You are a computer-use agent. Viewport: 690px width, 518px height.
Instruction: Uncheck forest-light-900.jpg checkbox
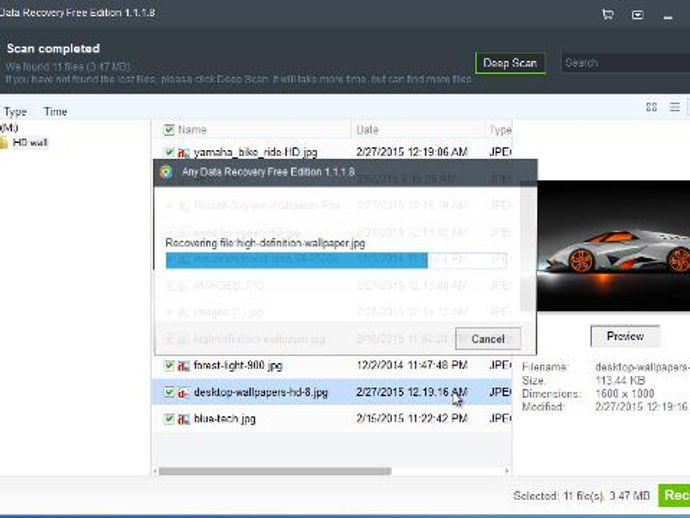pyautogui.click(x=169, y=365)
